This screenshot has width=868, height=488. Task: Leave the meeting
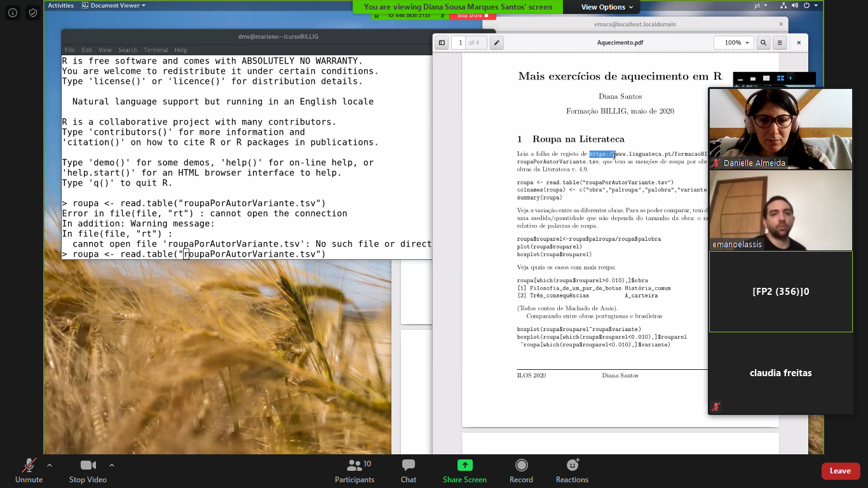(x=840, y=471)
